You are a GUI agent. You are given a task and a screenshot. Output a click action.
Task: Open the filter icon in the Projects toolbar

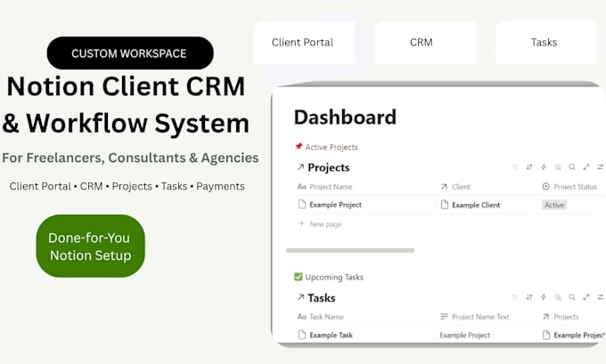515,167
